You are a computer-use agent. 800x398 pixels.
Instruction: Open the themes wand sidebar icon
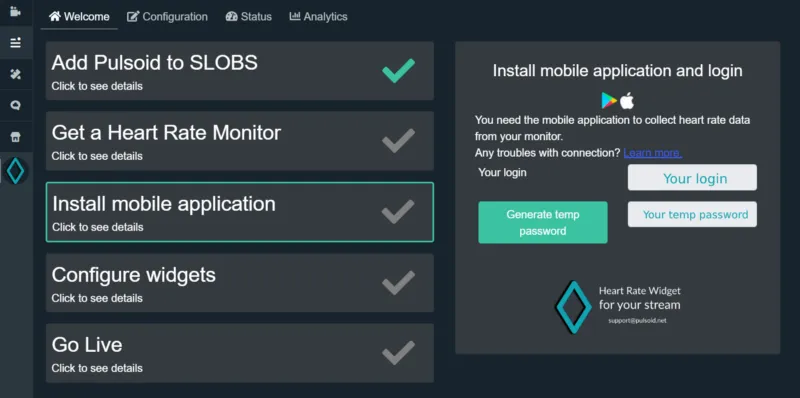(x=15, y=74)
